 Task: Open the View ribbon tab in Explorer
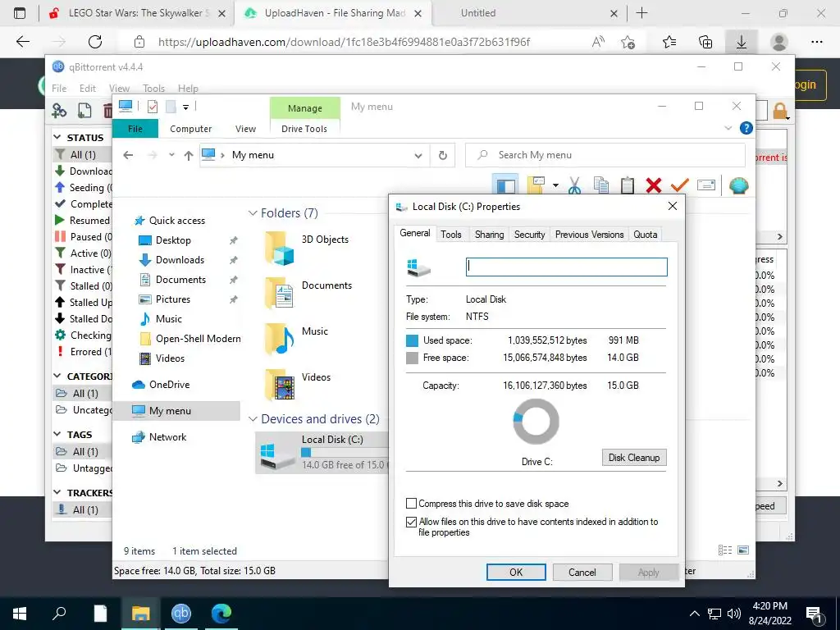tap(245, 129)
